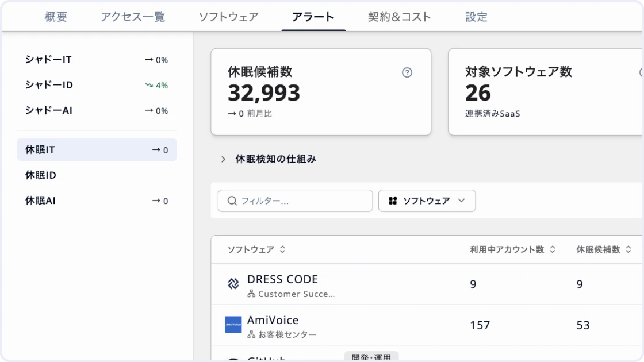Viewport: 644px width, 362px height.
Task: Focus the フィルター search field
Action: point(296,201)
